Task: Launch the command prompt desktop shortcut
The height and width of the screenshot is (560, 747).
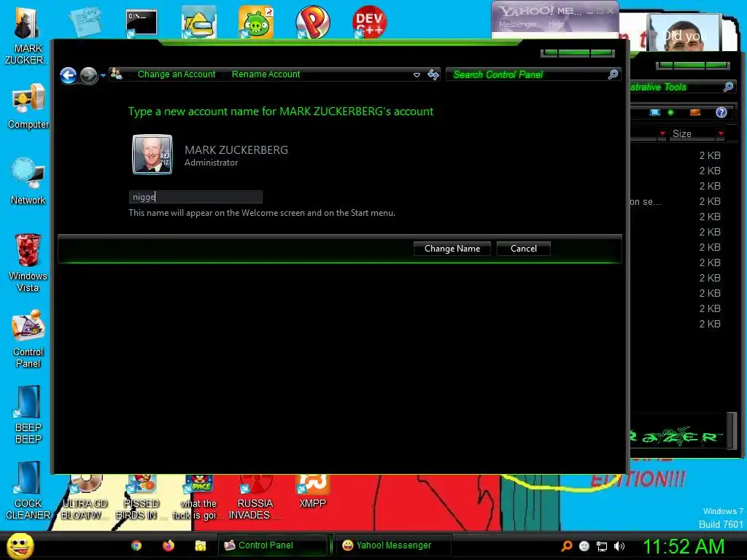Action: [x=141, y=23]
